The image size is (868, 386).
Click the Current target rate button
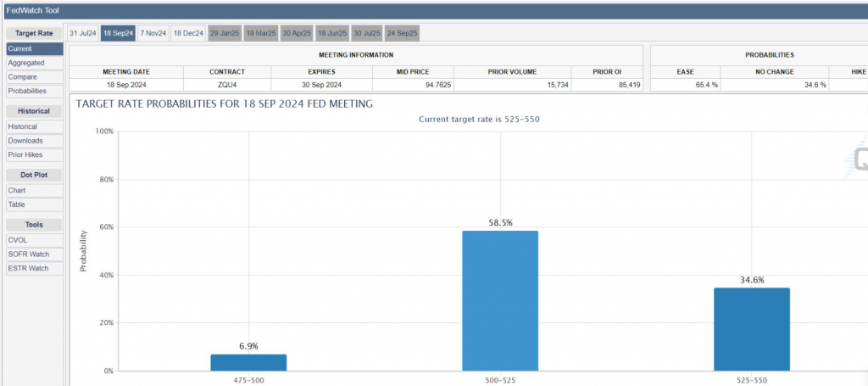(34, 49)
